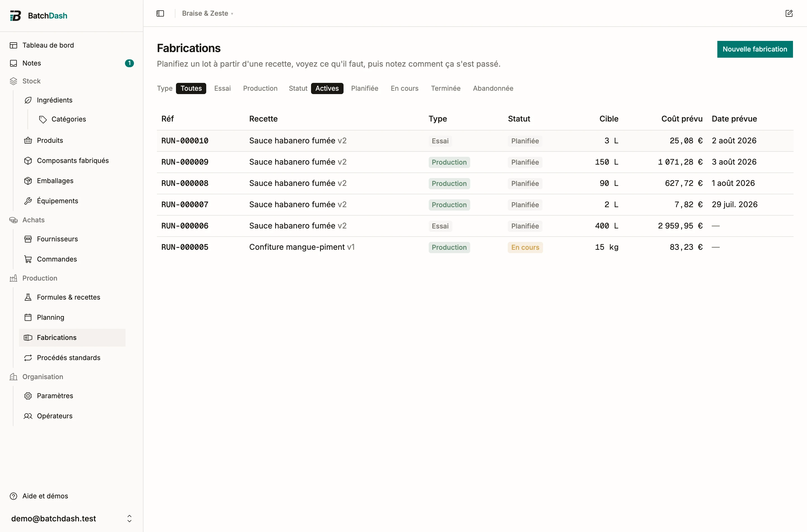
Task: Click the Composants fabriqués box icon
Action: pyautogui.click(x=28, y=160)
